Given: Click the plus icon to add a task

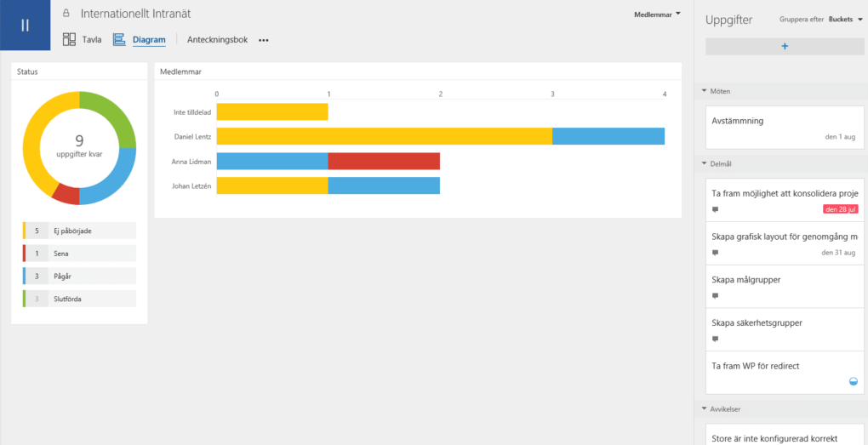Looking at the screenshot, I should 785,47.
